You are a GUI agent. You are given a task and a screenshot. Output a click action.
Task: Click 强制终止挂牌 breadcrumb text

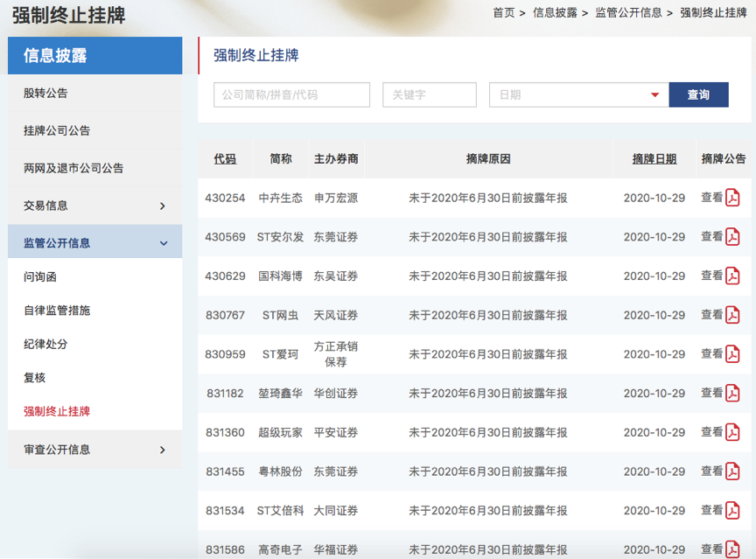[x=714, y=13]
